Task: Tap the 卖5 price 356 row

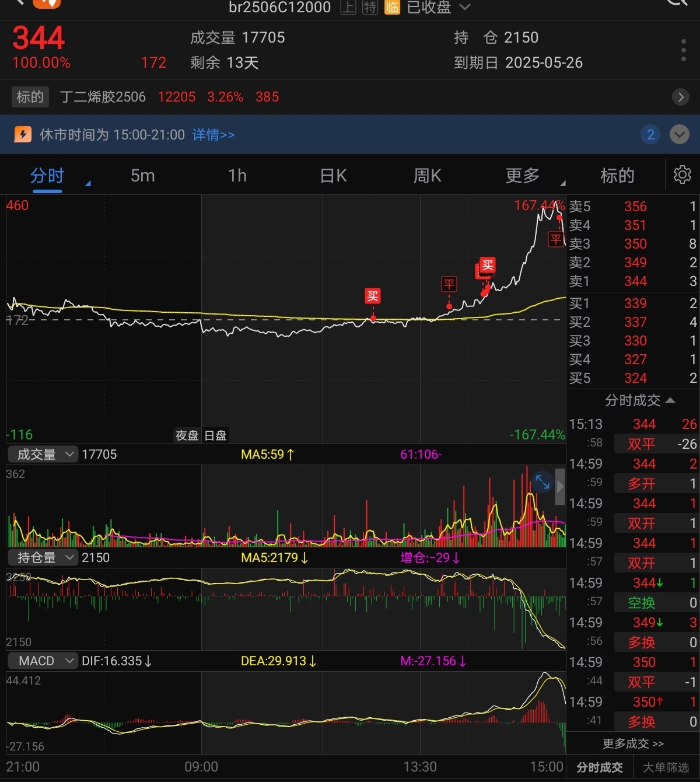Action: 633,207
